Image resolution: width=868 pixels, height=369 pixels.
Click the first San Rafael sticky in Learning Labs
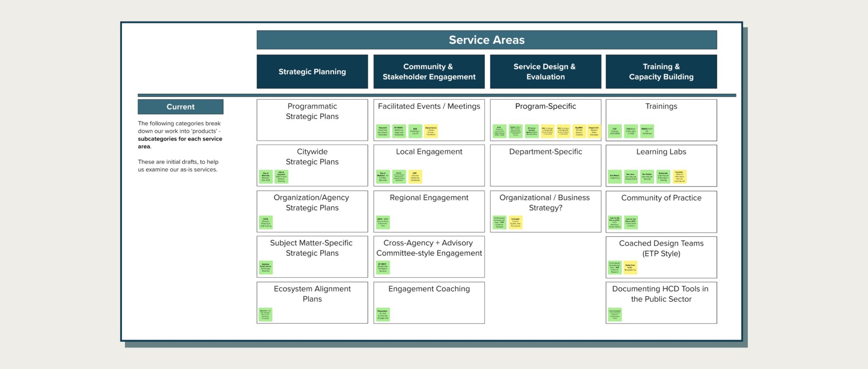(x=615, y=177)
